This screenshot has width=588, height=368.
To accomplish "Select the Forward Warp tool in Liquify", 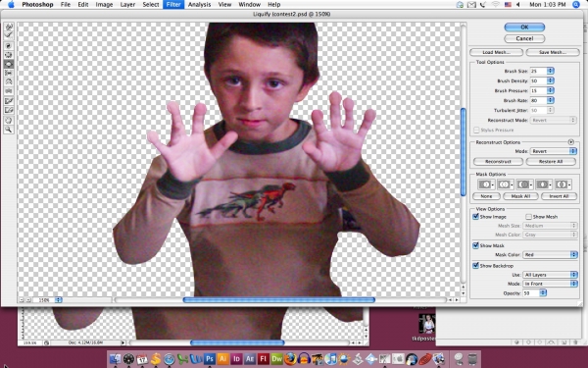I will (9, 27).
